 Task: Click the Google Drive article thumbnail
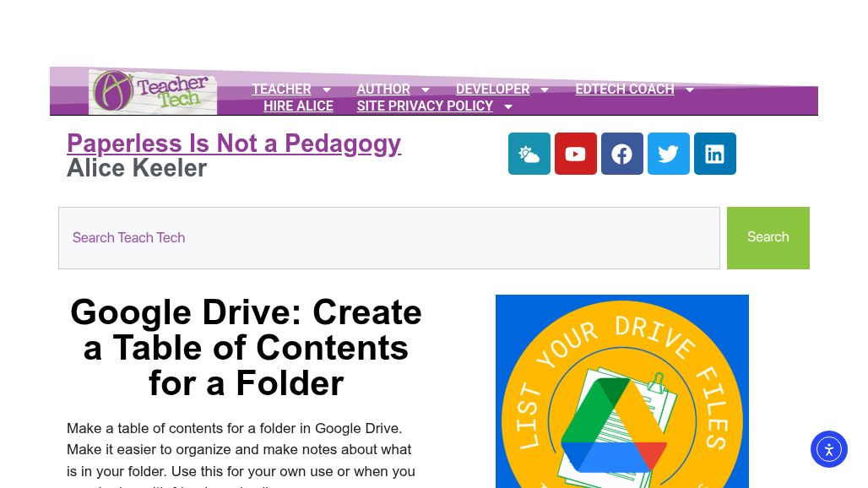pos(621,391)
